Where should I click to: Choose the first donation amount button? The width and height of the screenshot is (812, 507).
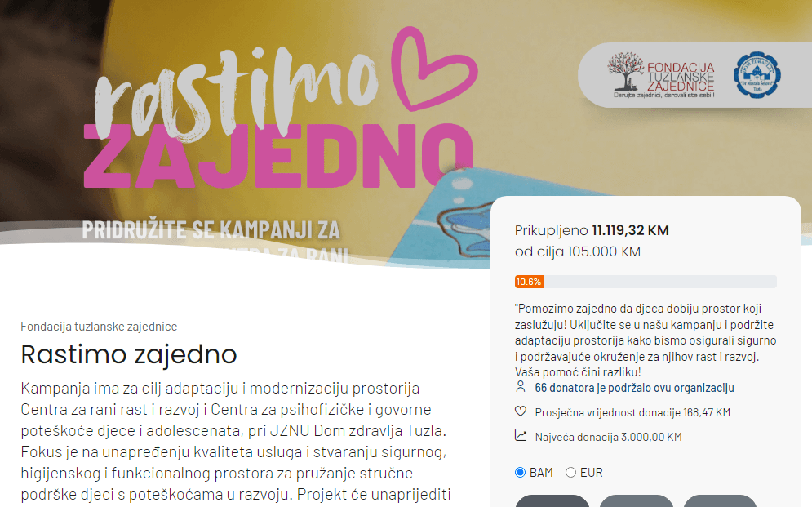tap(552, 500)
